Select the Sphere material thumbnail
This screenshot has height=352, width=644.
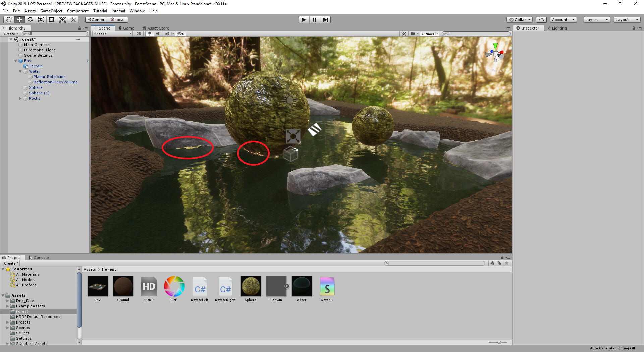point(251,286)
